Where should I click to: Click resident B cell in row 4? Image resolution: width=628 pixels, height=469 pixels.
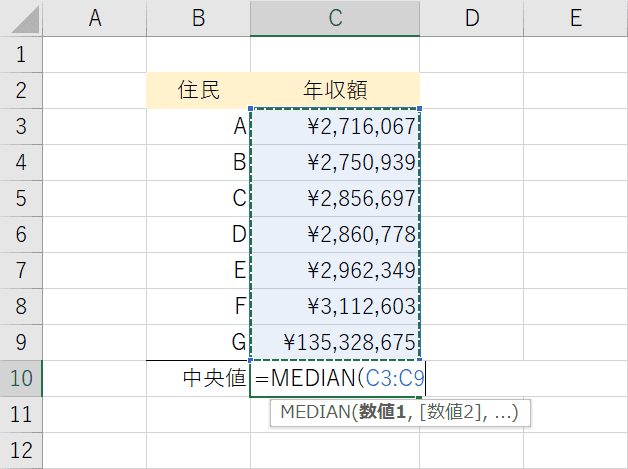click(x=198, y=163)
